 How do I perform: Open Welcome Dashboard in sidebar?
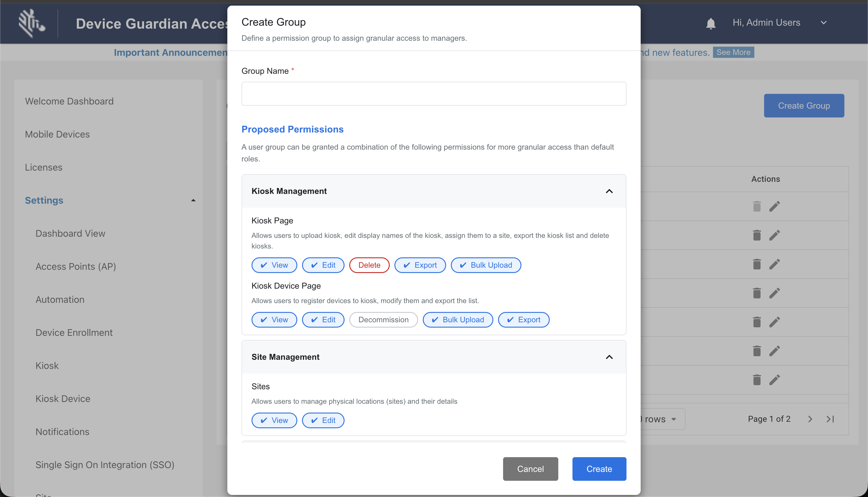click(x=69, y=101)
